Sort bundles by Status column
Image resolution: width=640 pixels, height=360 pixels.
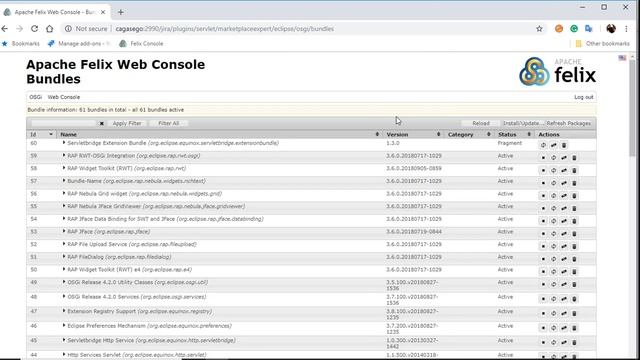coord(514,134)
